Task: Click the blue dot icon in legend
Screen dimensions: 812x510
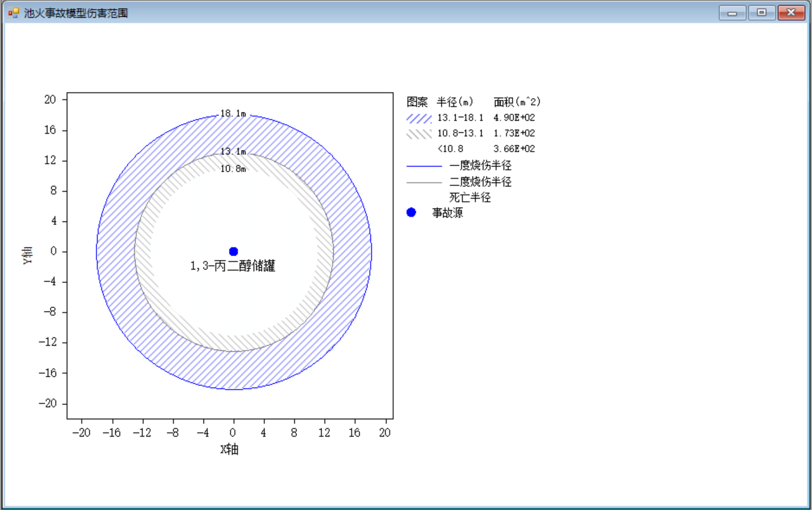Action: 411,212
